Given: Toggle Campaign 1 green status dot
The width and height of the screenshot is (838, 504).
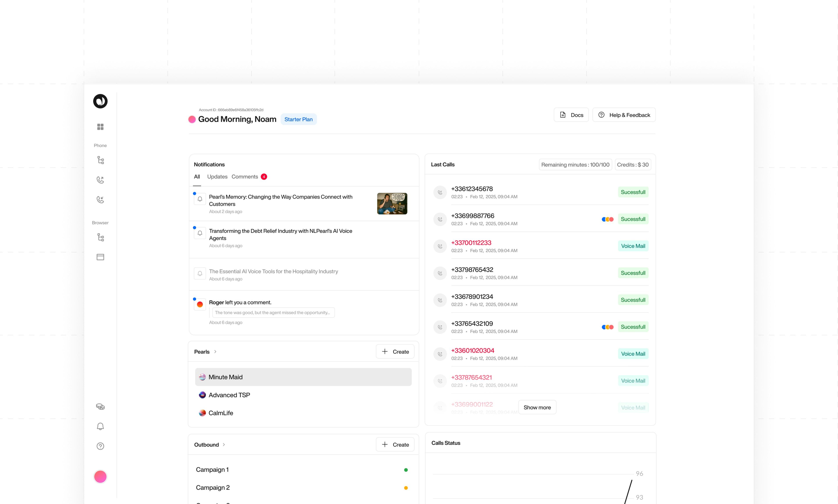Looking at the screenshot, I should point(406,470).
